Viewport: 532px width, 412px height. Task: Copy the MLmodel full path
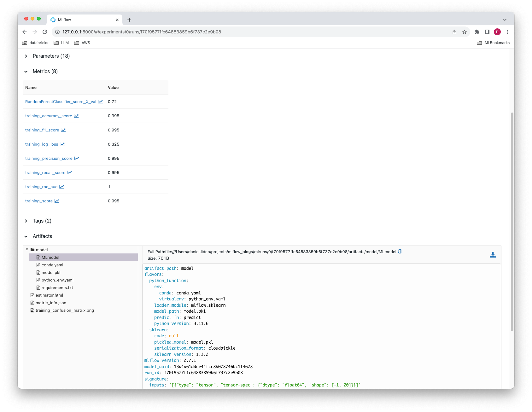pyautogui.click(x=400, y=252)
